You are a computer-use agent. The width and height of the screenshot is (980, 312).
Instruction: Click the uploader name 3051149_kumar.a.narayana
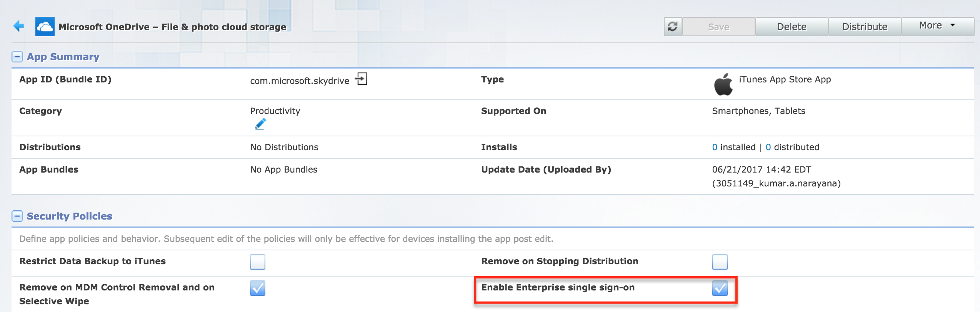[x=776, y=183]
